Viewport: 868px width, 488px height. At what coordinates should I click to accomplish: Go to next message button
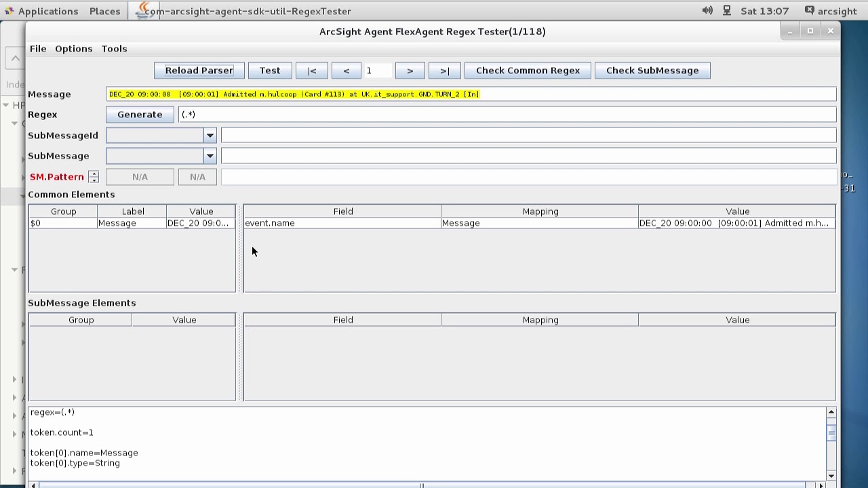click(x=410, y=70)
